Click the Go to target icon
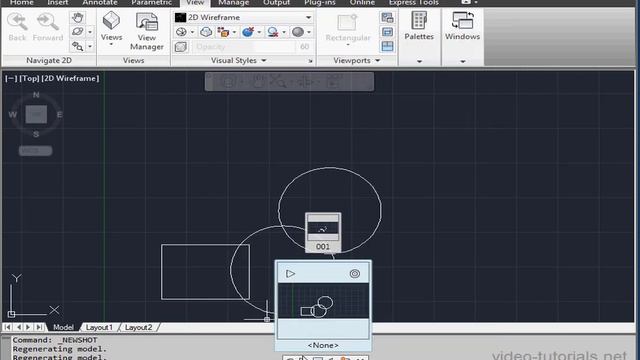Image resolution: width=640 pixels, height=360 pixels. pyautogui.click(x=355, y=273)
